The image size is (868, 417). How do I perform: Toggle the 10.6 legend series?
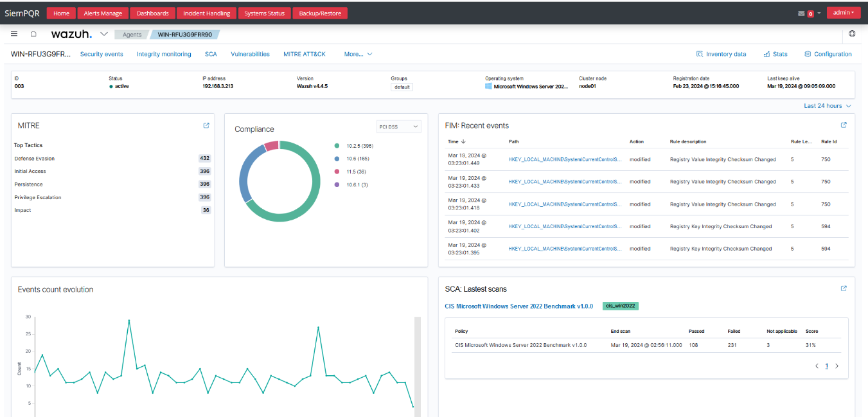pyautogui.click(x=357, y=159)
